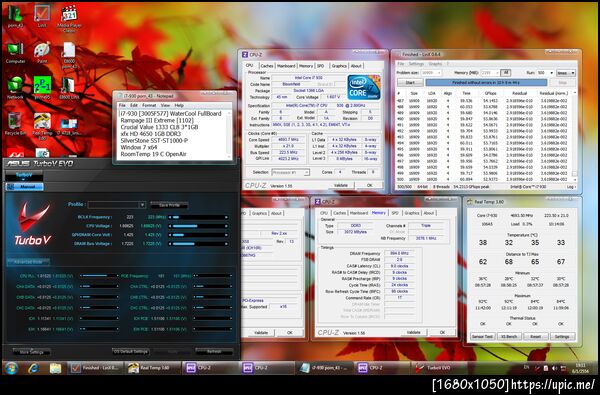Open Windows Explorer folder icon on taskbar
The image size is (600, 395).
coord(55,368)
